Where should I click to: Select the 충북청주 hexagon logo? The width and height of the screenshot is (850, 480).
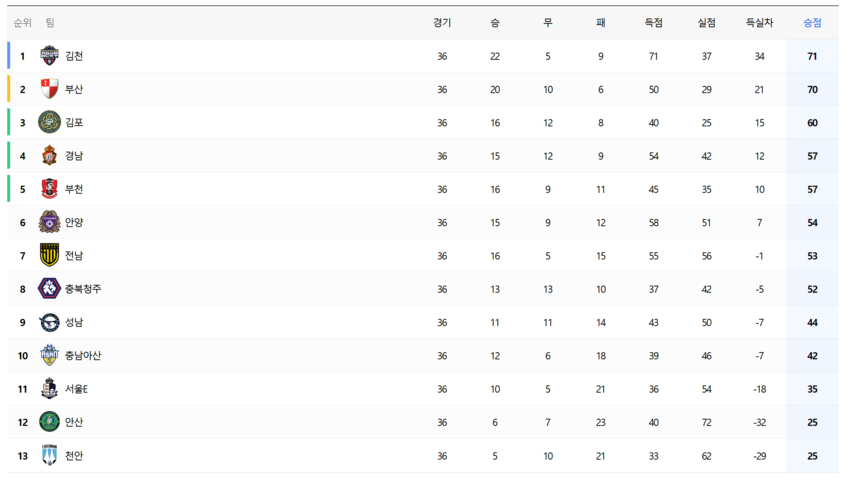49,289
